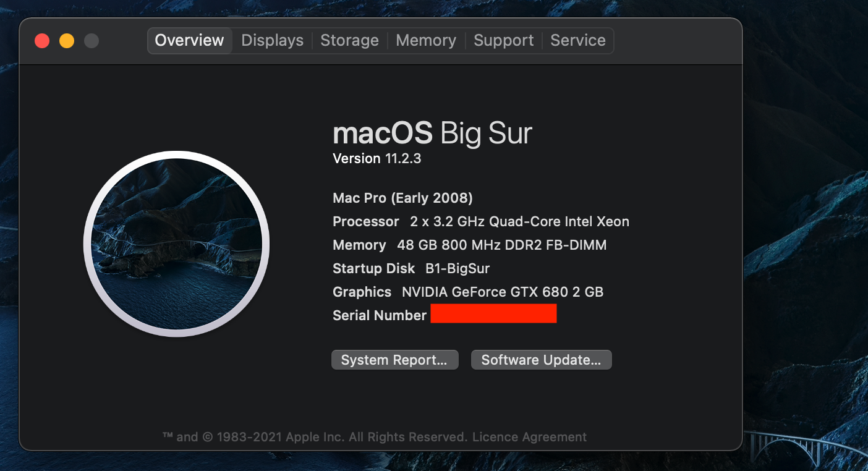Go to the Memory tab
Viewport: 868px width, 471px height.
(426, 41)
